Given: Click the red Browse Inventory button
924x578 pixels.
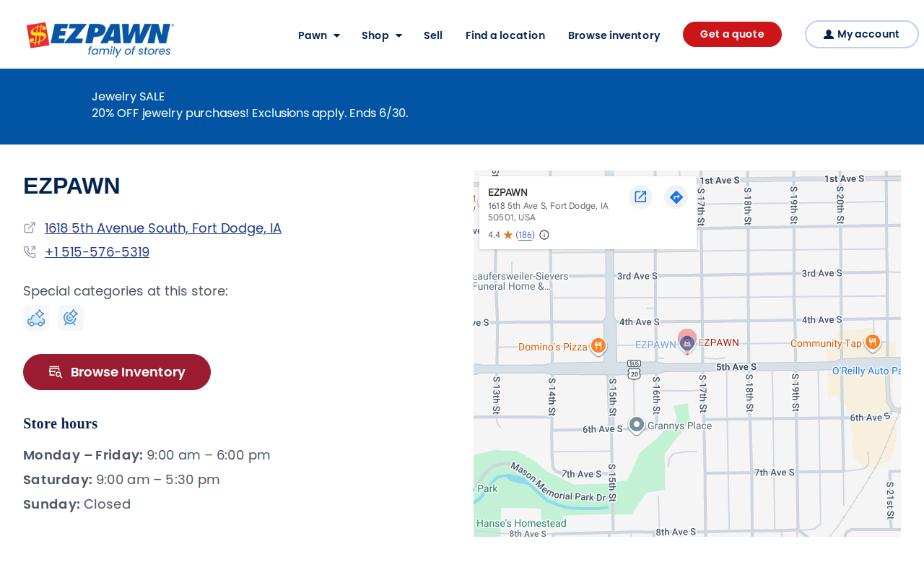Looking at the screenshot, I should (117, 372).
